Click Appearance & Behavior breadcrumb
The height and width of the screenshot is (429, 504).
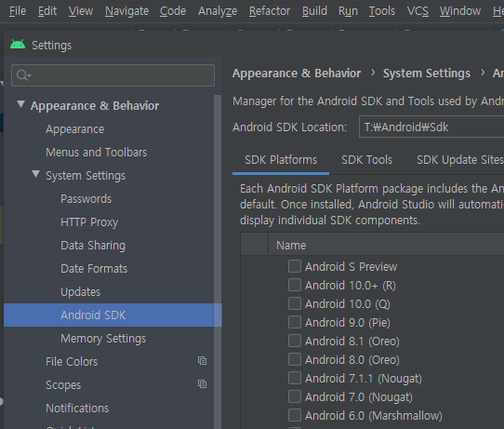pyautogui.click(x=297, y=74)
